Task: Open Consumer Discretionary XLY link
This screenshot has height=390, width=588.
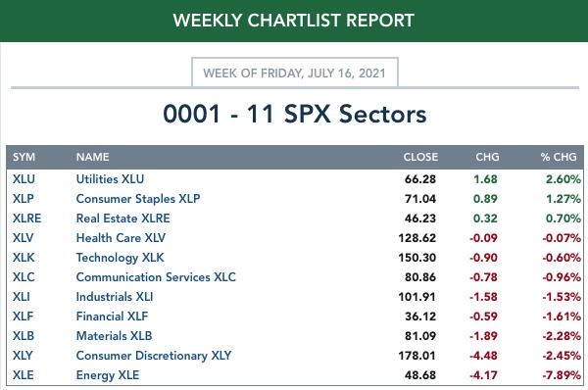Action: pyautogui.click(x=154, y=356)
